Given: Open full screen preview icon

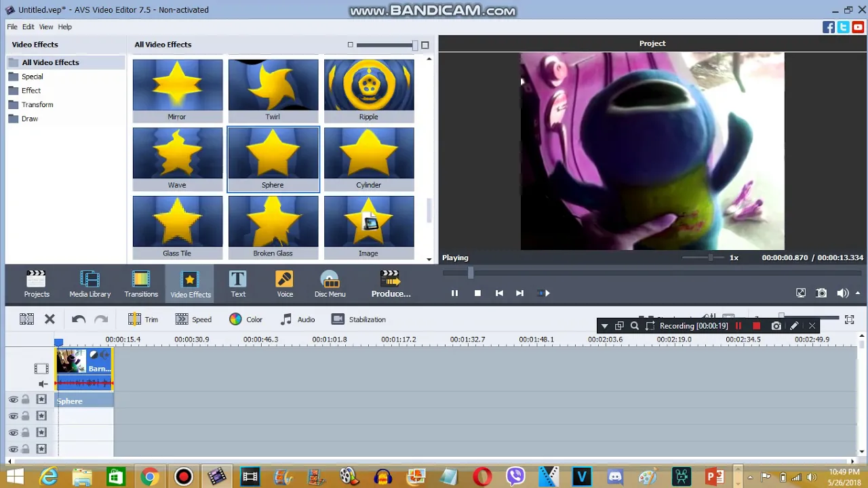Looking at the screenshot, I should [801, 293].
